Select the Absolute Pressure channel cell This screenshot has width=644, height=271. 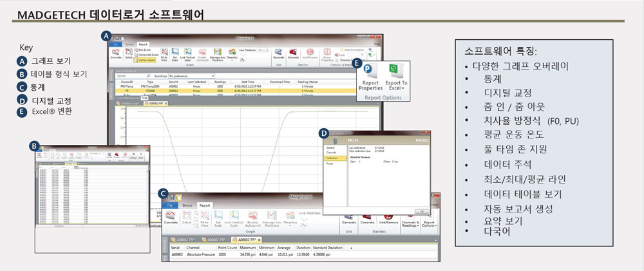pyautogui.click(x=201, y=254)
